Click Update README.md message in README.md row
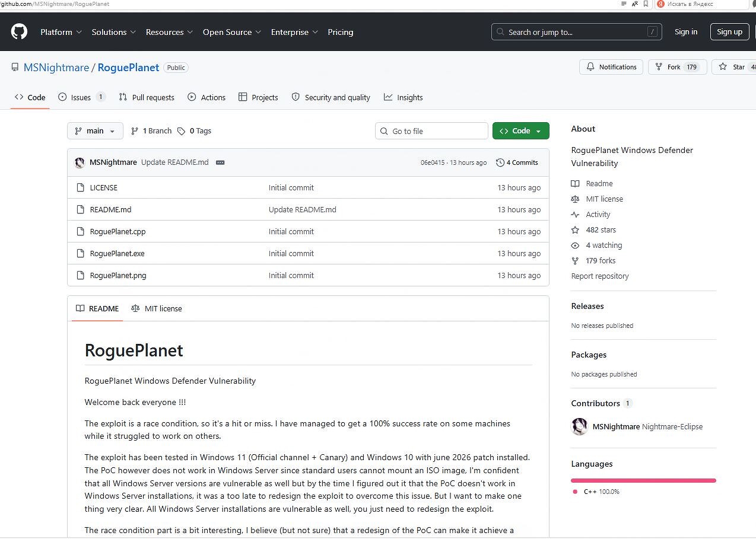 click(303, 209)
